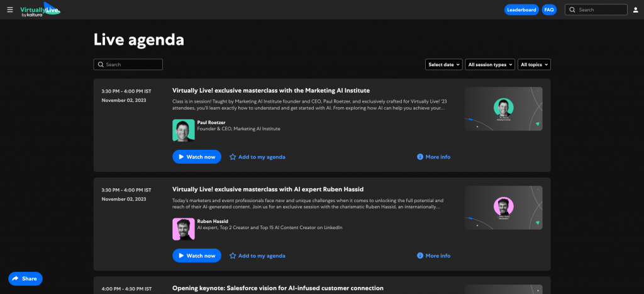Click the Share button
Image resolution: width=644 pixels, height=294 pixels.
coord(25,278)
